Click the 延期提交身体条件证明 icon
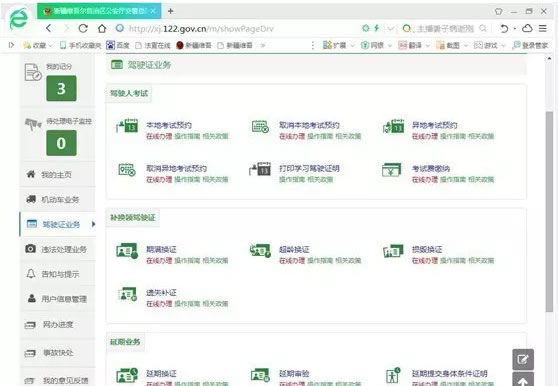The height and width of the screenshot is (386, 558). coord(393,375)
